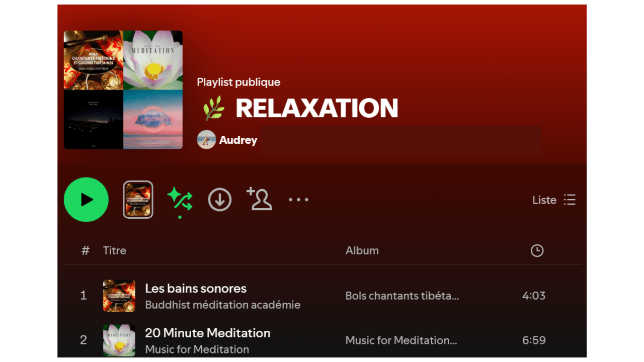This screenshot has height=362, width=644.
Task: Open the Audrey profile link
Action: pos(238,140)
